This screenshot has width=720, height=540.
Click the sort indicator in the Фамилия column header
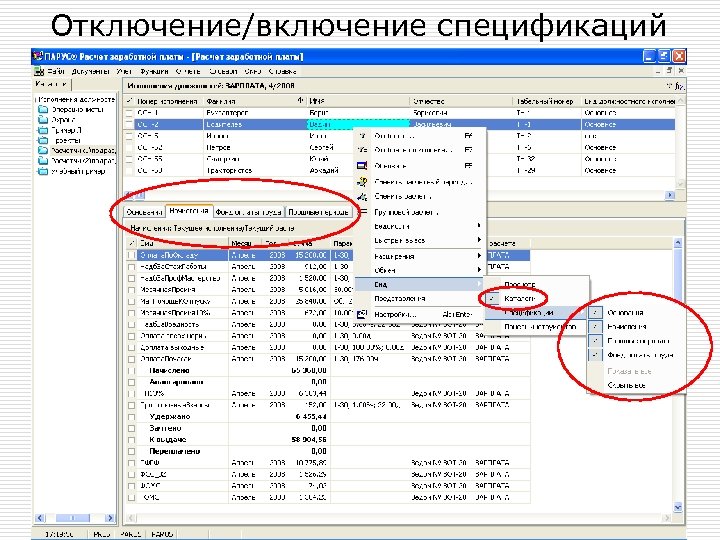click(x=300, y=101)
